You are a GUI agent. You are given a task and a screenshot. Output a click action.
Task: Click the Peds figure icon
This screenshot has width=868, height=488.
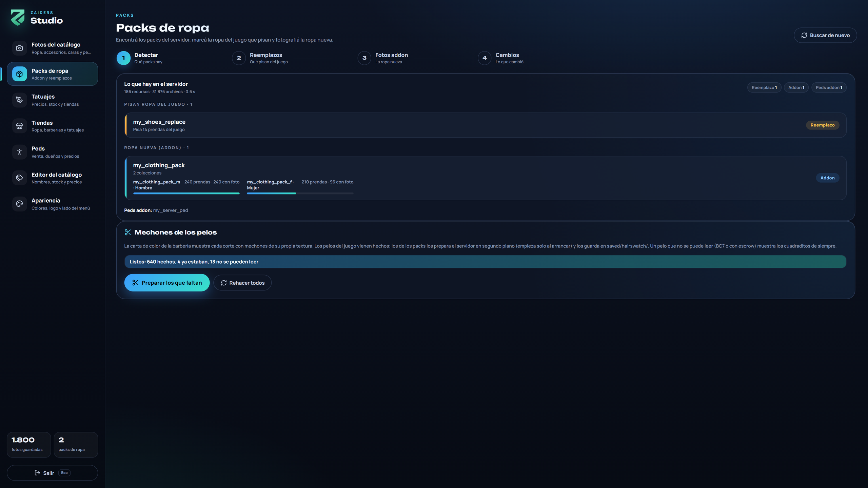(19, 152)
